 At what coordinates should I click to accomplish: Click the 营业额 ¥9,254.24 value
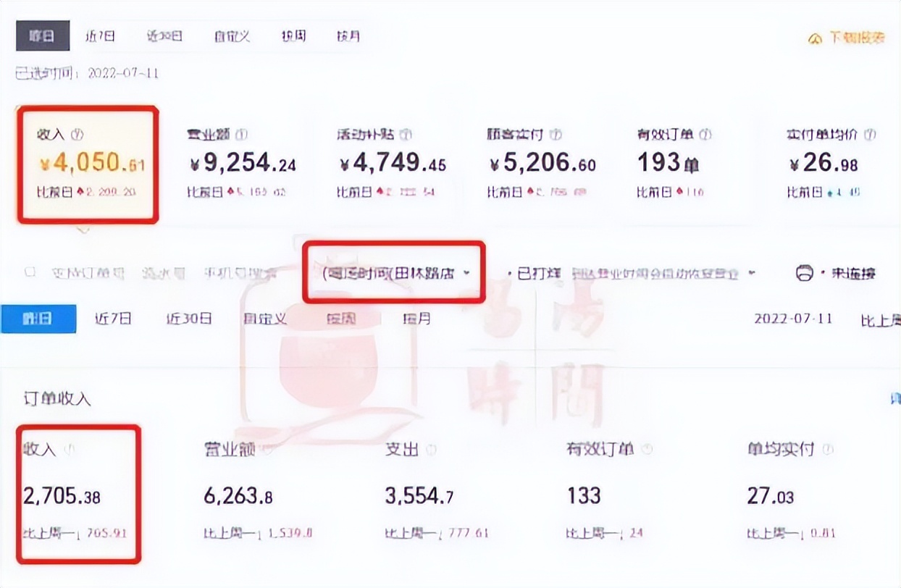pos(242,164)
